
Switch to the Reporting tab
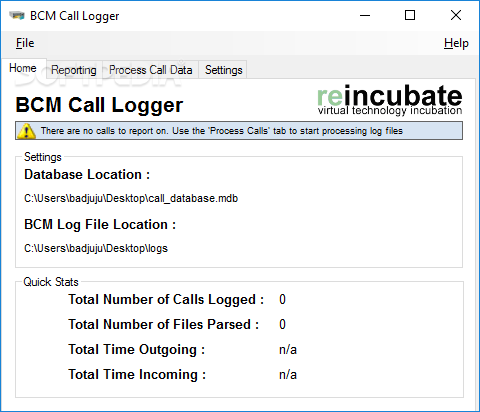coord(74,70)
